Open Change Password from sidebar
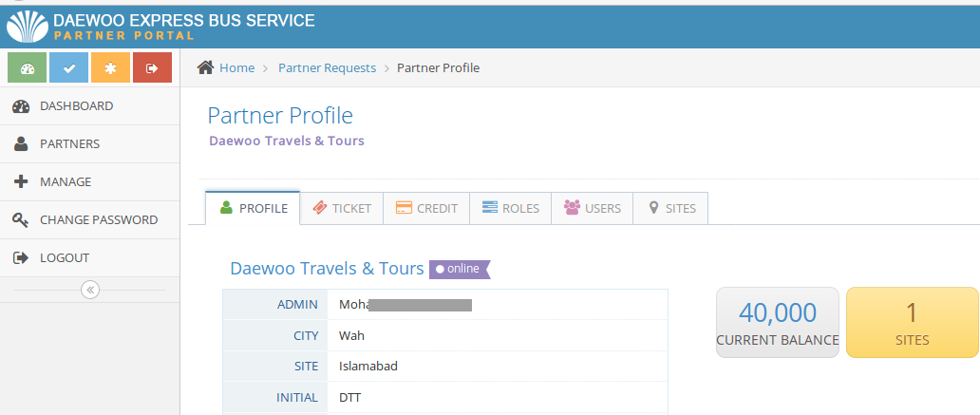Image resolution: width=980 pixels, height=415 pixels. point(98,220)
